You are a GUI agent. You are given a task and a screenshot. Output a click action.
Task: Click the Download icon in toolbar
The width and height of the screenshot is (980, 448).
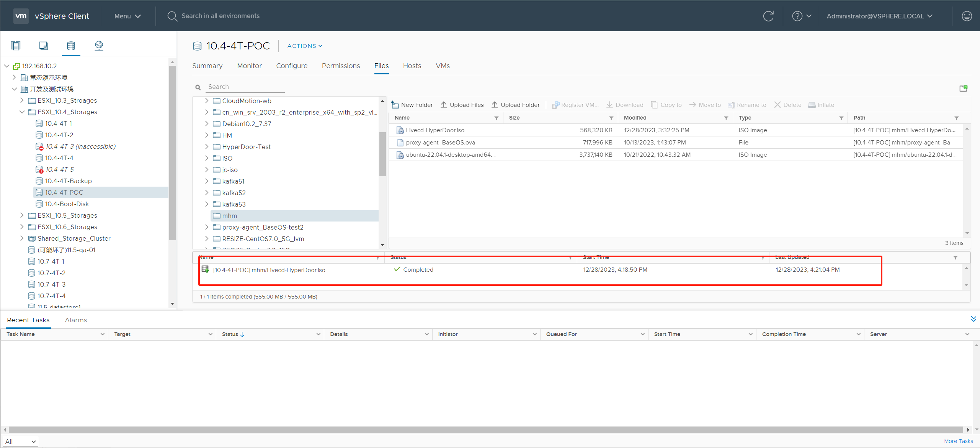(x=609, y=105)
